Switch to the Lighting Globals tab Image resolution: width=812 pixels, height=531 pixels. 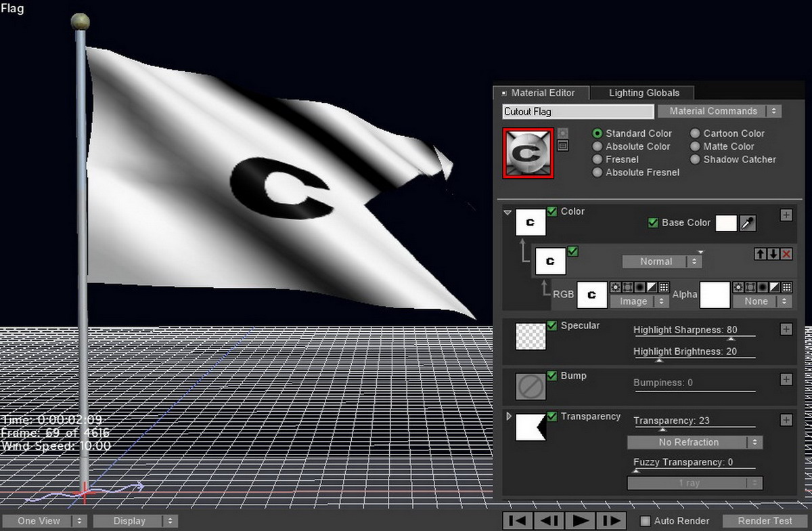644,93
